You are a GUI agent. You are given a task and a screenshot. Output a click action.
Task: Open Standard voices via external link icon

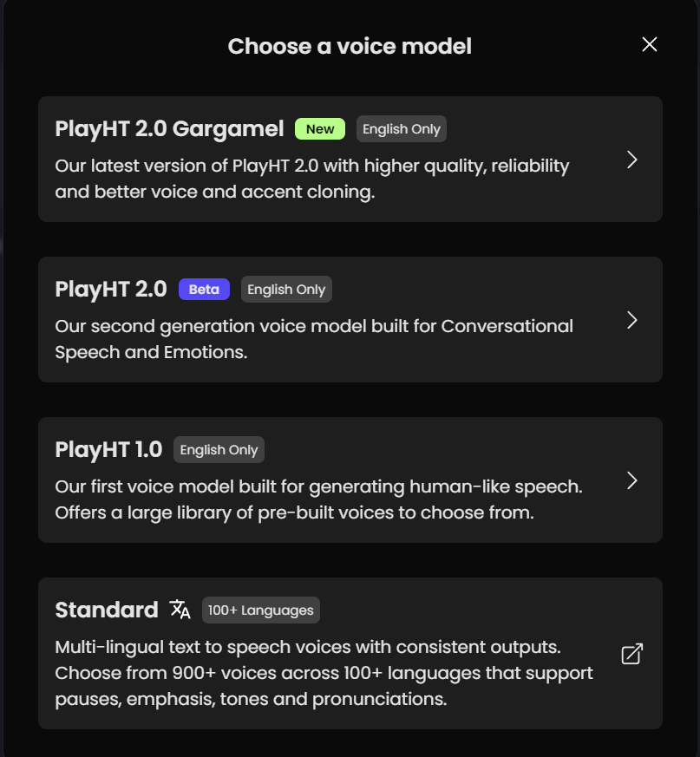click(x=632, y=654)
